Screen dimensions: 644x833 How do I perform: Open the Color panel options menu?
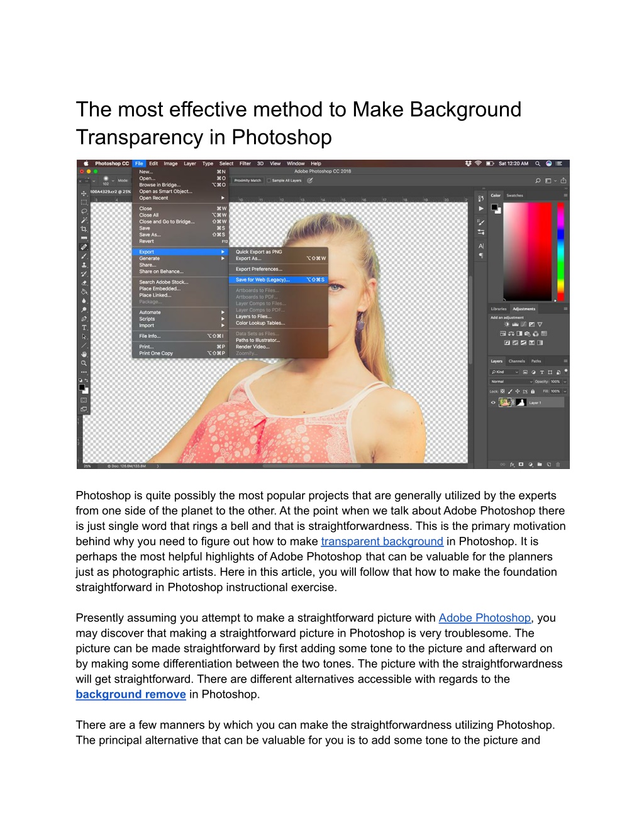coord(565,196)
